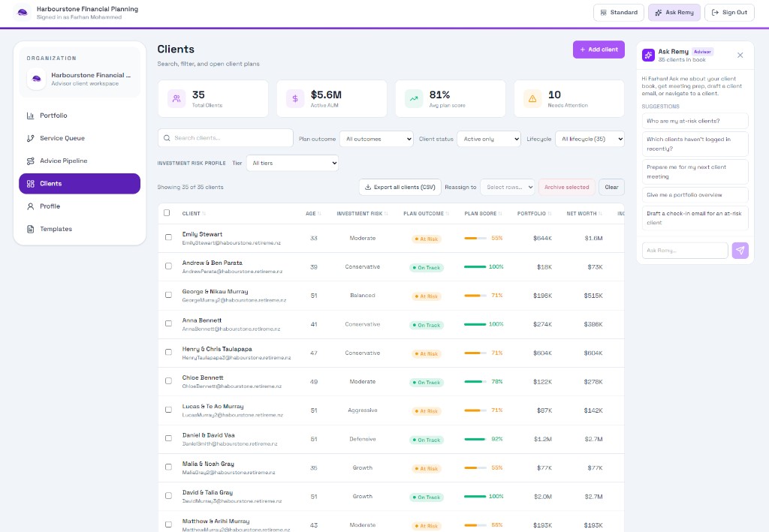Click the Ask Remy sparkle panel icon
The width and height of the screenshot is (769, 532).
[648, 55]
